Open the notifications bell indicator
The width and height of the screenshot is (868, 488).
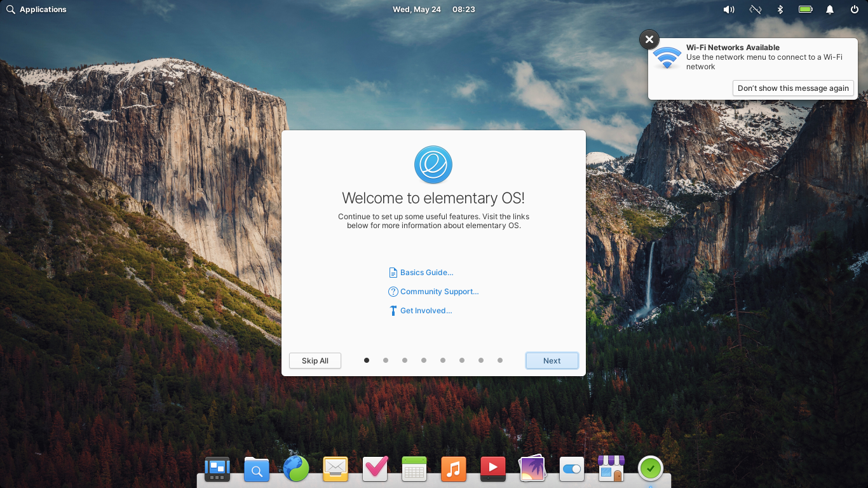pyautogui.click(x=830, y=10)
